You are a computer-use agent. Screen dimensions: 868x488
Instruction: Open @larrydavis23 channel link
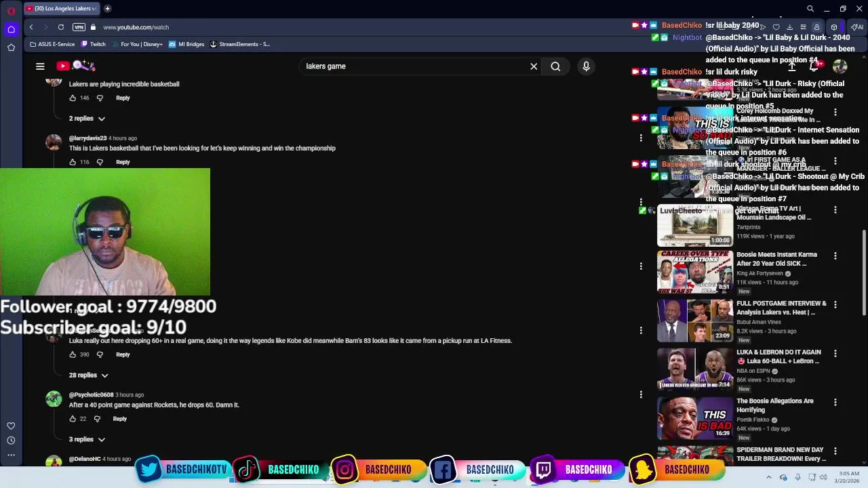click(87, 138)
